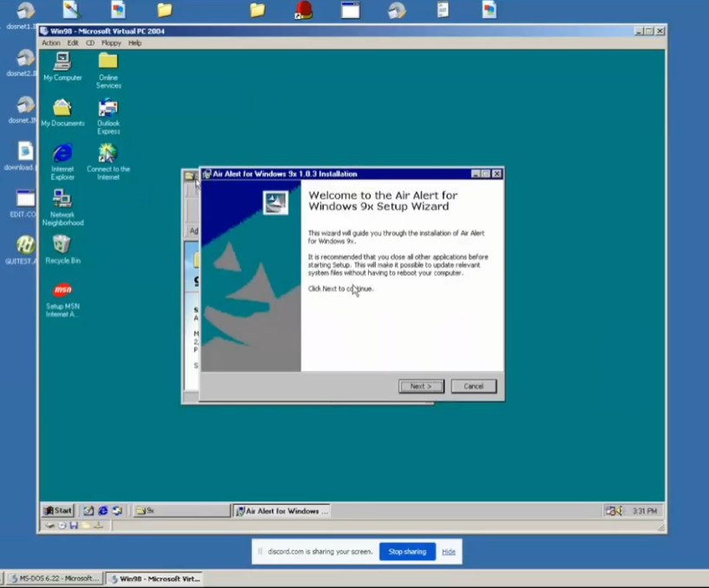Switch to MS-DOS 6.22 host taskbar button

coord(54,578)
